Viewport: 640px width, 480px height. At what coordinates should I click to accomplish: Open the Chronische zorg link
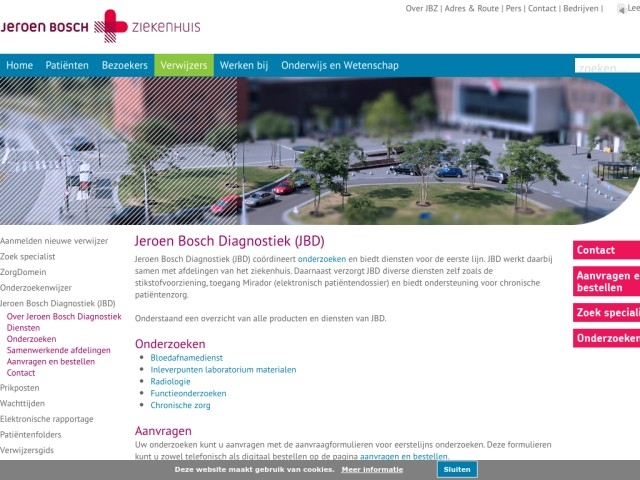[x=180, y=405]
